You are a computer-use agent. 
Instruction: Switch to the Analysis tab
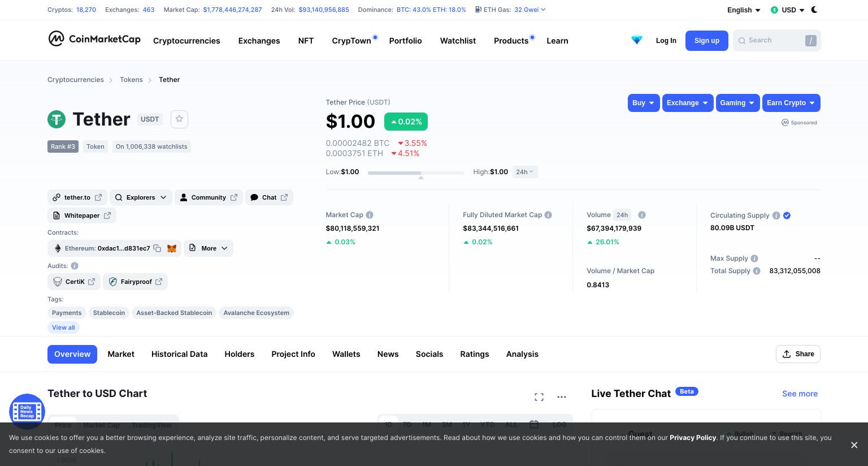pyautogui.click(x=522, y=354)
